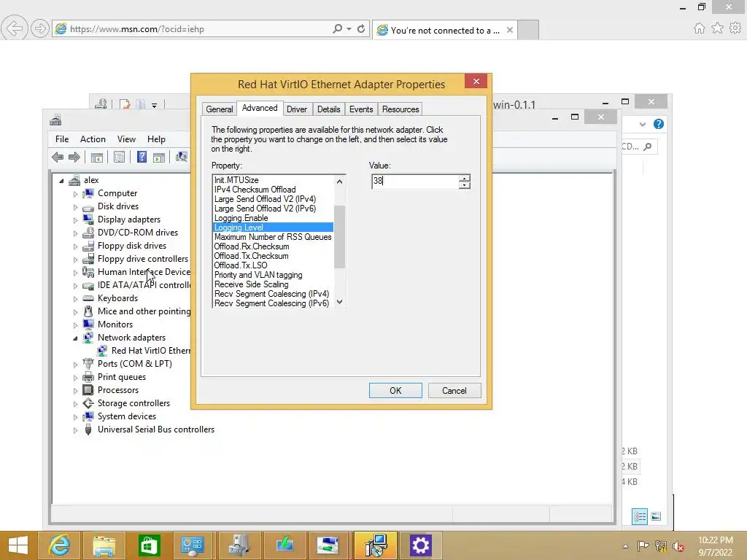747x560 pixels.
Task: Switch to the General tab
Action: (219, 109)
